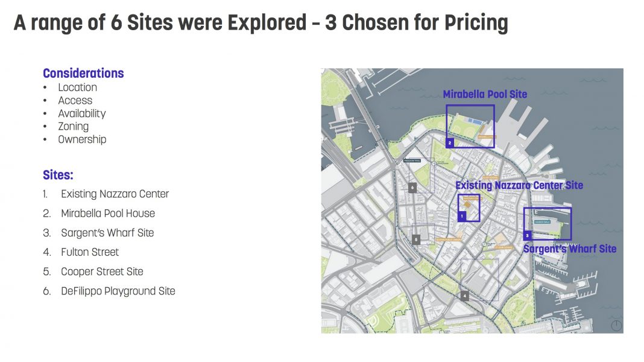Click Fulton Street list item

[x=89, y=252]
